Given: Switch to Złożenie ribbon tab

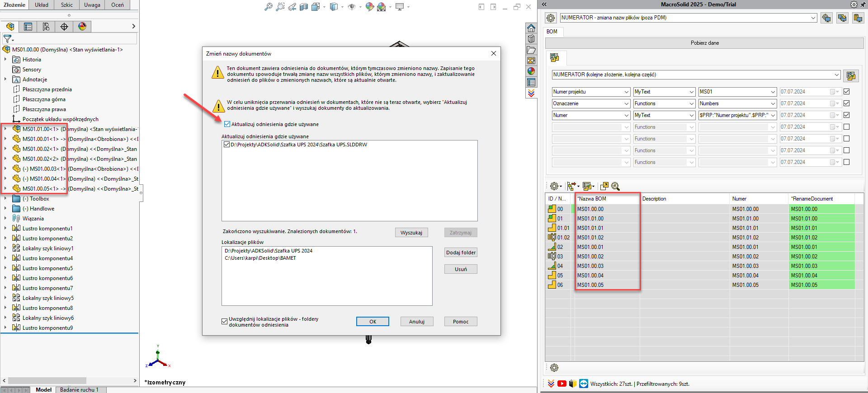Looking at the screenshot, I should 14,5.
